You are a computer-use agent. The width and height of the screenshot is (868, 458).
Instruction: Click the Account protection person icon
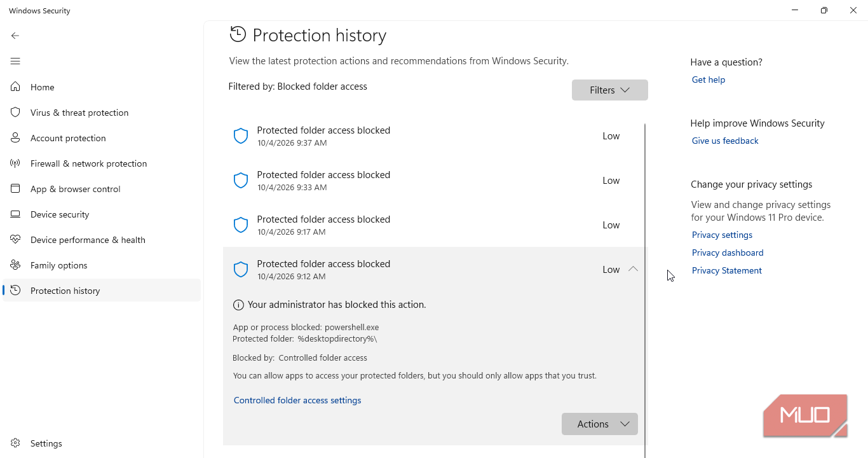[15, 138]
